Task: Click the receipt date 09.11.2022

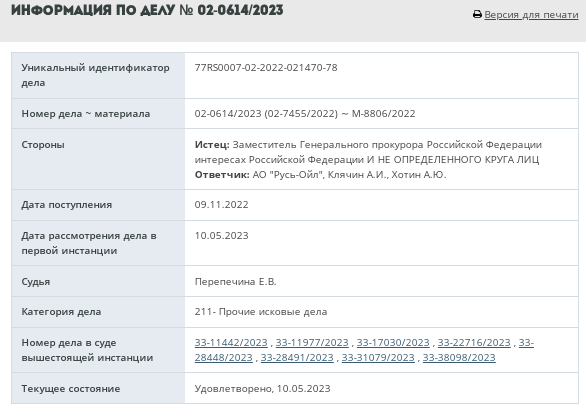Action: tap(221, 204)
